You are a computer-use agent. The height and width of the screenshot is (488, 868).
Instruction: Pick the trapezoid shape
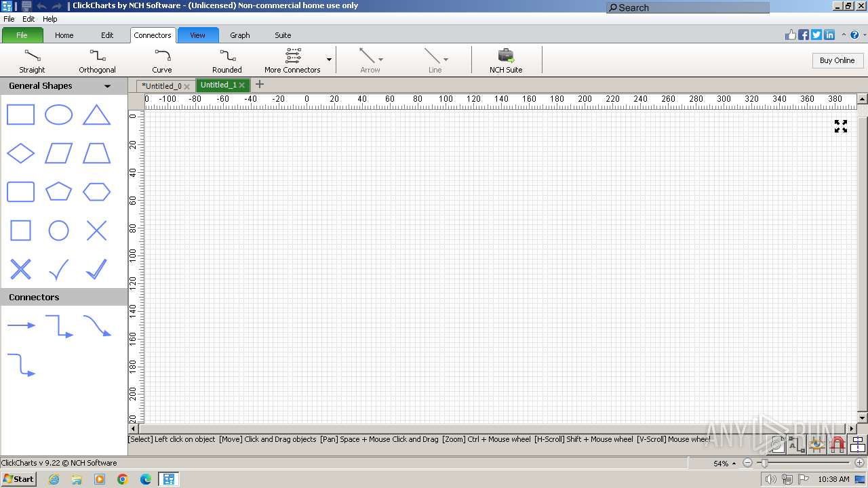[96, 153]
